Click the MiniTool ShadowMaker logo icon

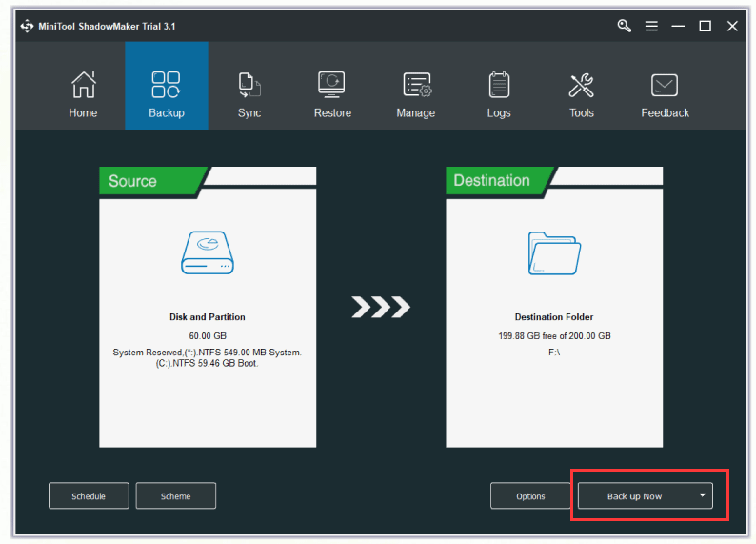click(x=27, y=26)
